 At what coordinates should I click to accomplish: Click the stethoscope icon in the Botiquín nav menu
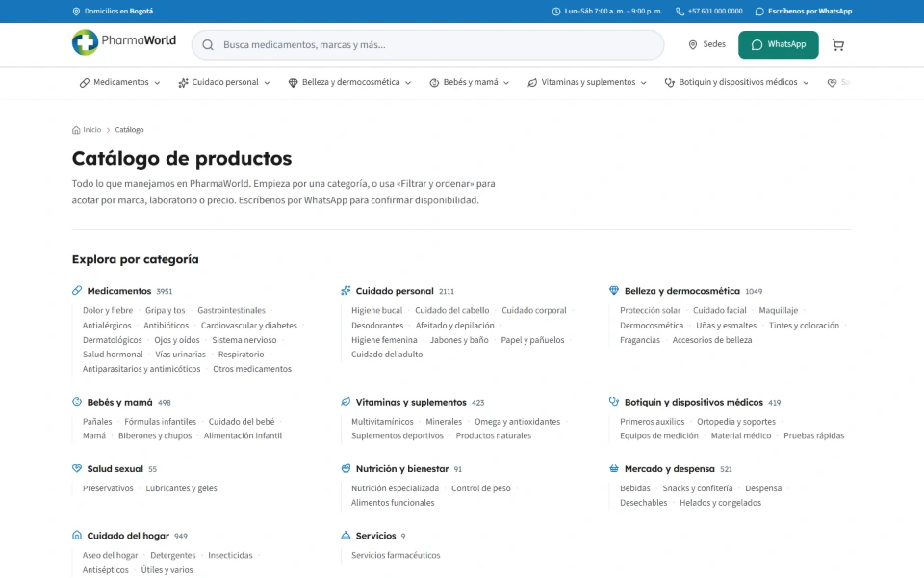pyautogui.click(x=670, y=83)
